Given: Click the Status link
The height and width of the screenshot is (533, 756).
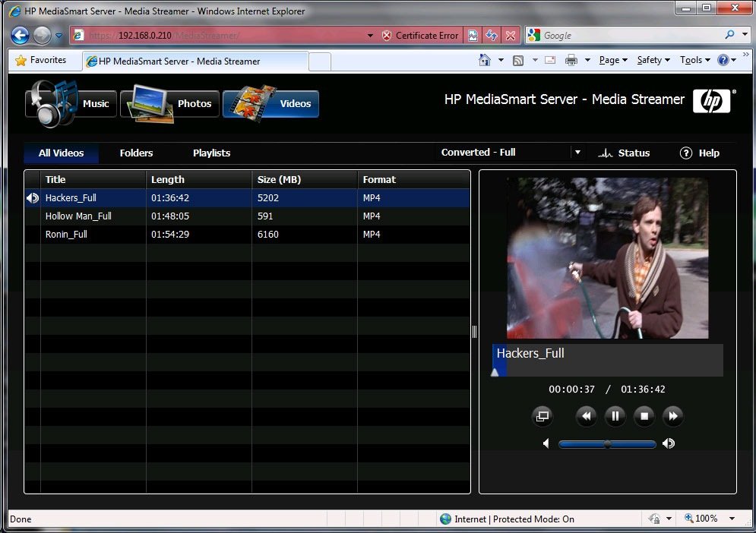Looking at the screenshot, I should pos(625,153).
